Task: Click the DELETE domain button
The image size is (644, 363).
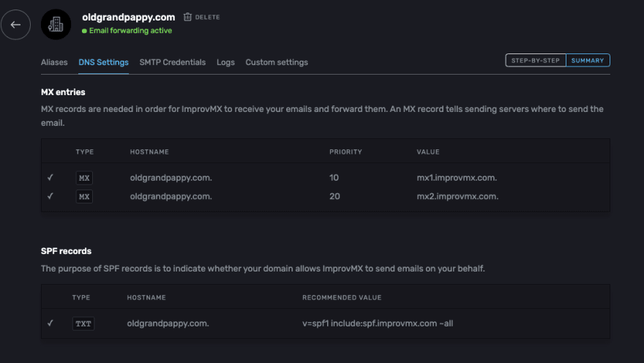Action: click(202, 17)
